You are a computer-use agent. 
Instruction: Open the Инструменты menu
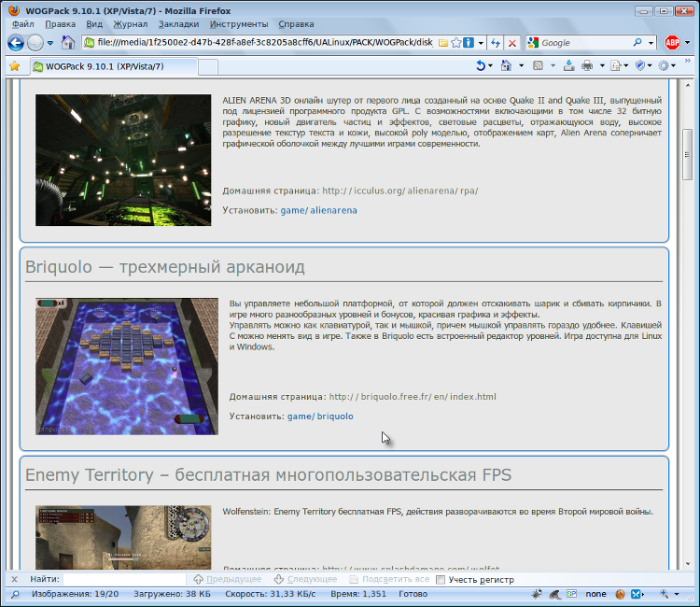coord(239,24)
